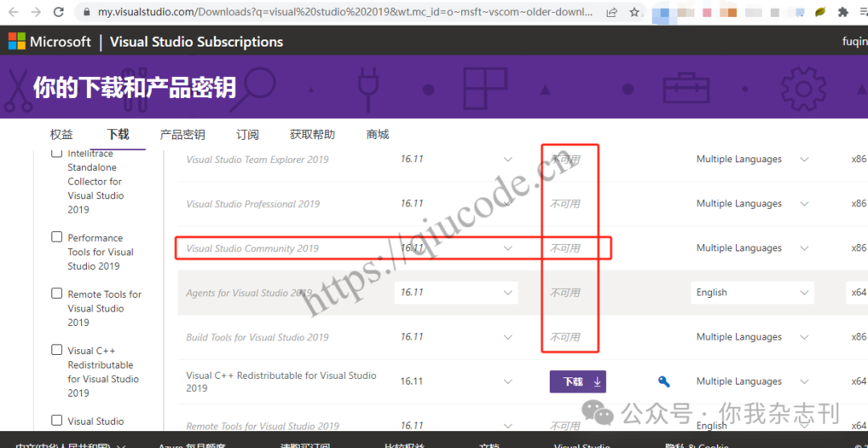Click the key icon for Visual C++ Redistributable
Screen dimensions: 868x448
[664, 381]
